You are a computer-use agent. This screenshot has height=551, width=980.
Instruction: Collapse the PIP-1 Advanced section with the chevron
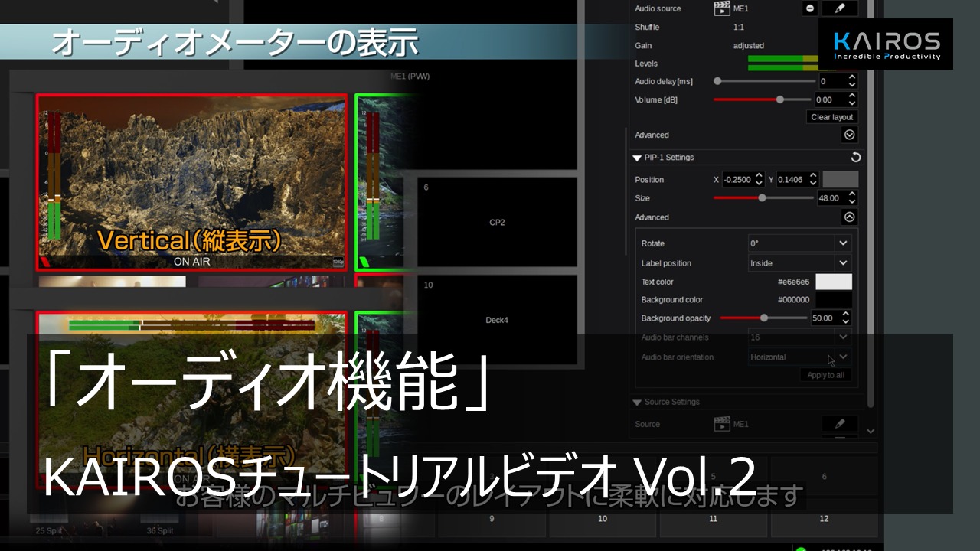click(x=849, y=217)
